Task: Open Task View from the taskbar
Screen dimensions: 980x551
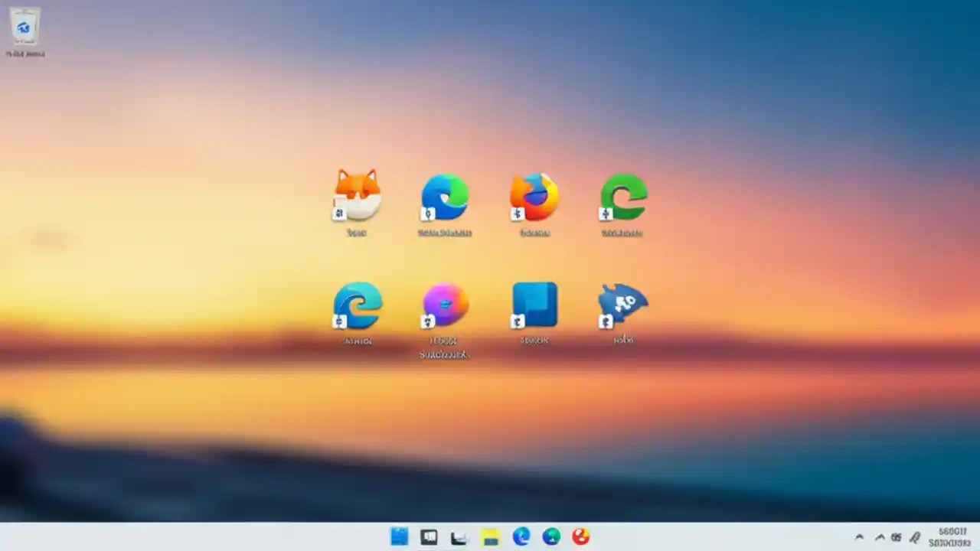Action: click(x=459, y=536)
